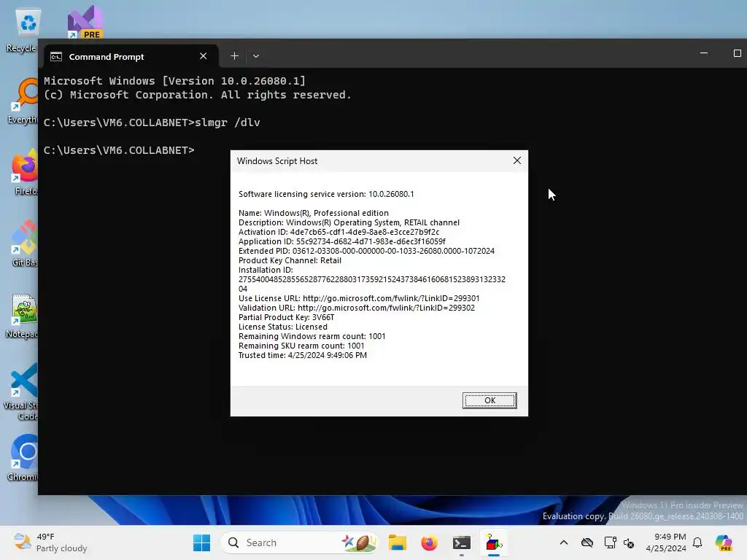This screenshot has width=747, height=560.
Task: Click the Activation ID line
Action: click(x=338, y=232)
